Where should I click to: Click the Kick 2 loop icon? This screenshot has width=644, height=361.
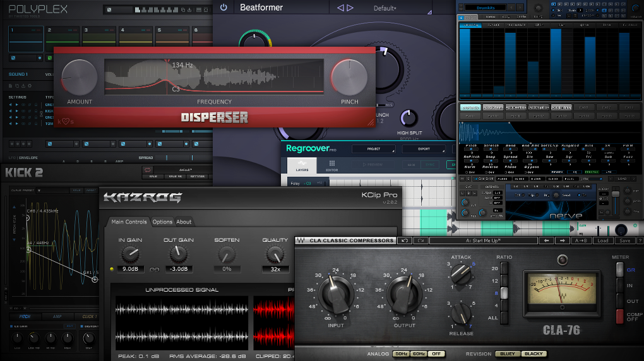point(148,170)
